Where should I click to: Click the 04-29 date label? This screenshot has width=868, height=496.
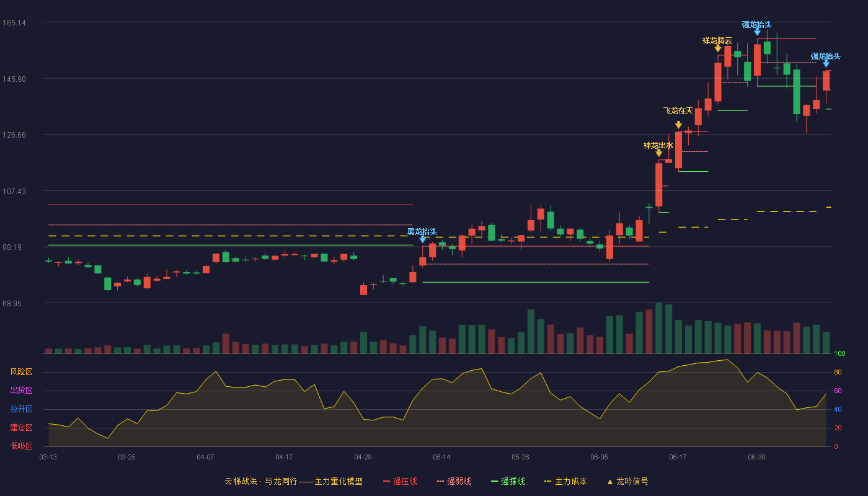(x=363, y=457)
